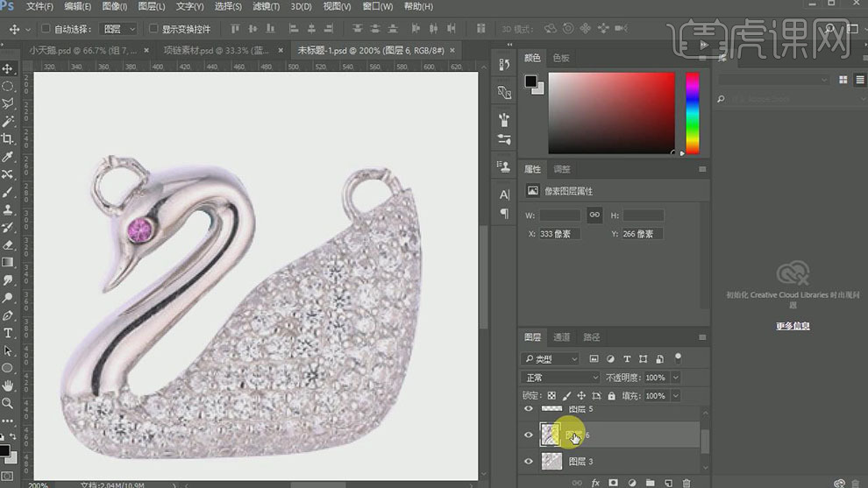
Task: Toggle the layer filter switch
Action: 678,358
